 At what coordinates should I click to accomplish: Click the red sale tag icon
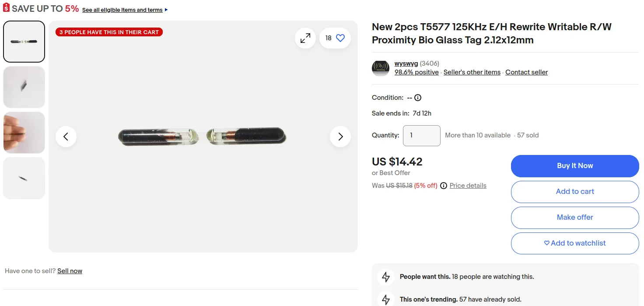(x=6, y=8)
